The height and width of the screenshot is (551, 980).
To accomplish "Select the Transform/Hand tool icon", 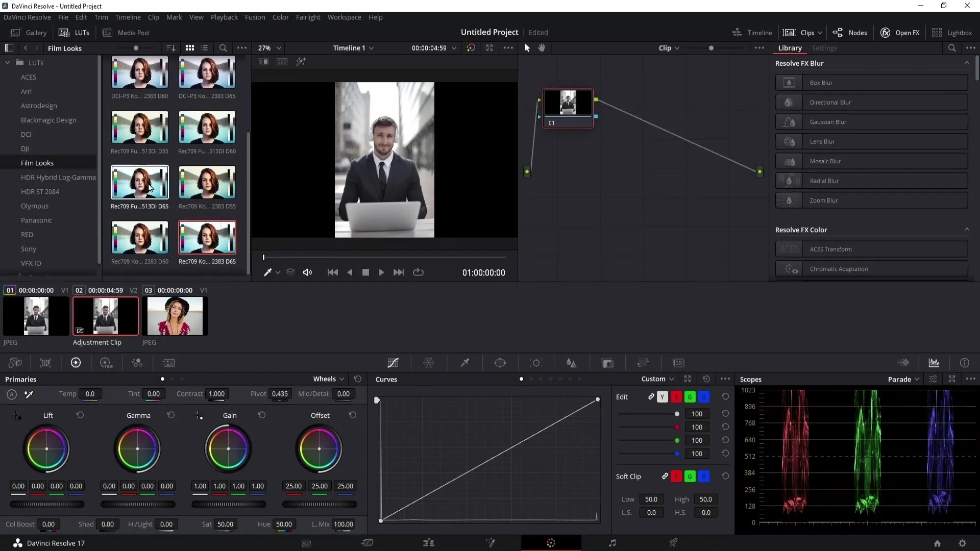I will coord(543,47).
